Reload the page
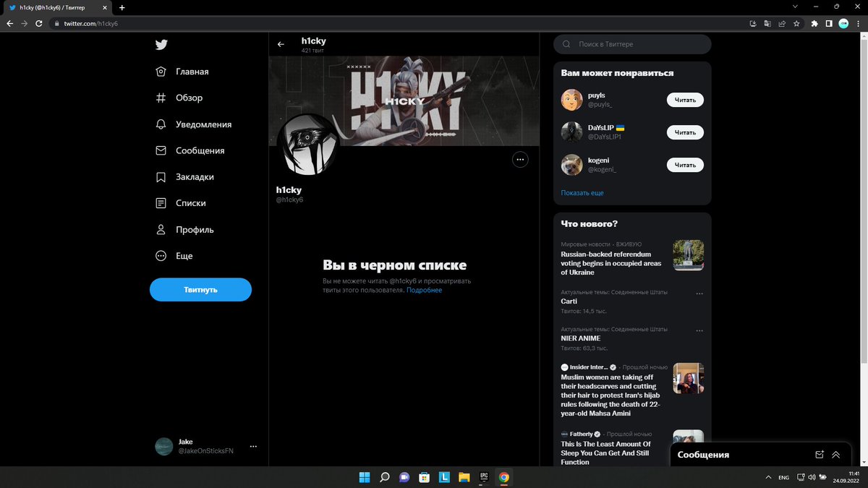The height and width of the screenshot is (488, 868). (40, 23)
